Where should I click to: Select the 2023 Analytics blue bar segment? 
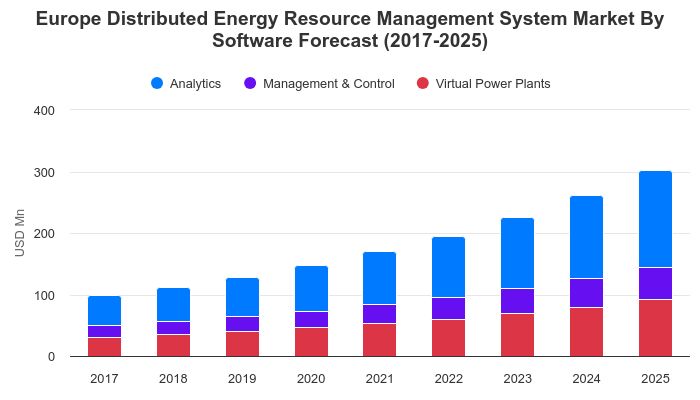(x=517, y=253)
